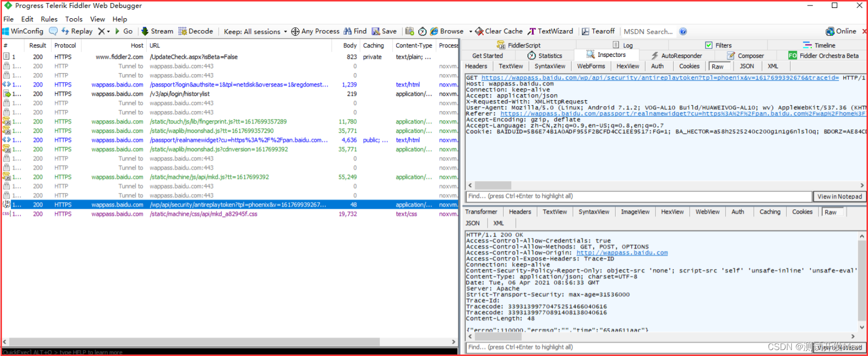Select response WebView tab
The height and width of the screenshot is (356, 868).
tap(707, 212)
